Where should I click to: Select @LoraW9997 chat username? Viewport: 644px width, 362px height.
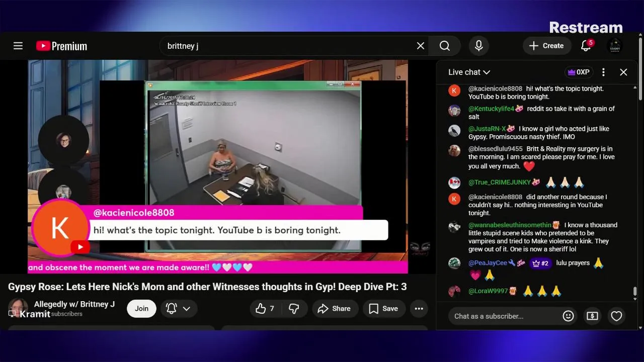coord(488,291)
